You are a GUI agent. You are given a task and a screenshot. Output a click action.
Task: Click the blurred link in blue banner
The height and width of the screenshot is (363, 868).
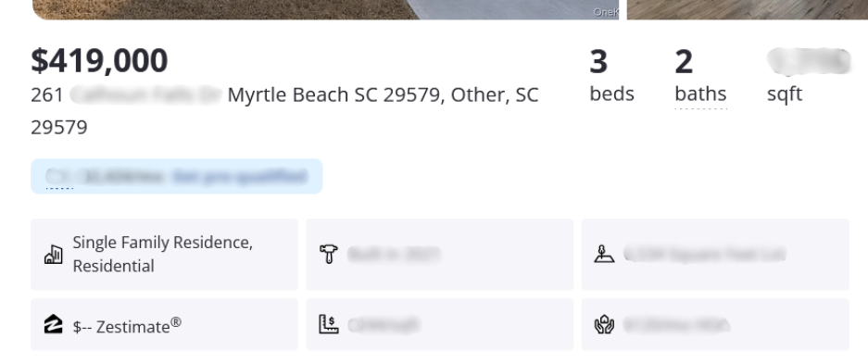[x=239, y=177]
